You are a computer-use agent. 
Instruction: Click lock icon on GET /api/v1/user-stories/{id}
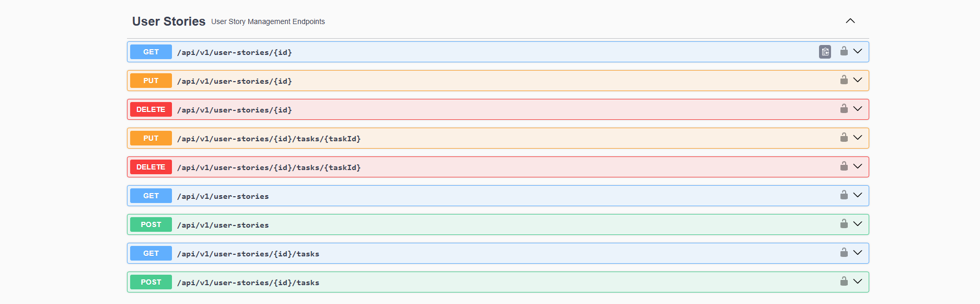point(844,51)
